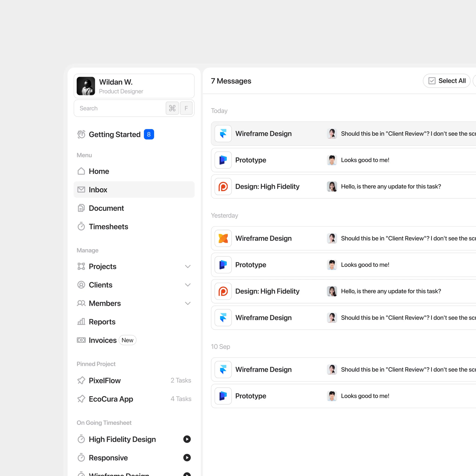Open the 10 Sep Wireframe Design message

coord(344,369)
